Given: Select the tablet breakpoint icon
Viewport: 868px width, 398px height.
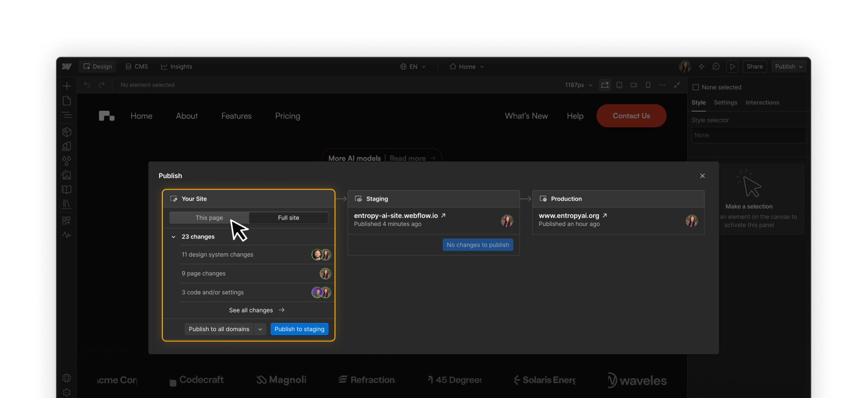Looking at the screenshot, I should (x=619, y=85).
